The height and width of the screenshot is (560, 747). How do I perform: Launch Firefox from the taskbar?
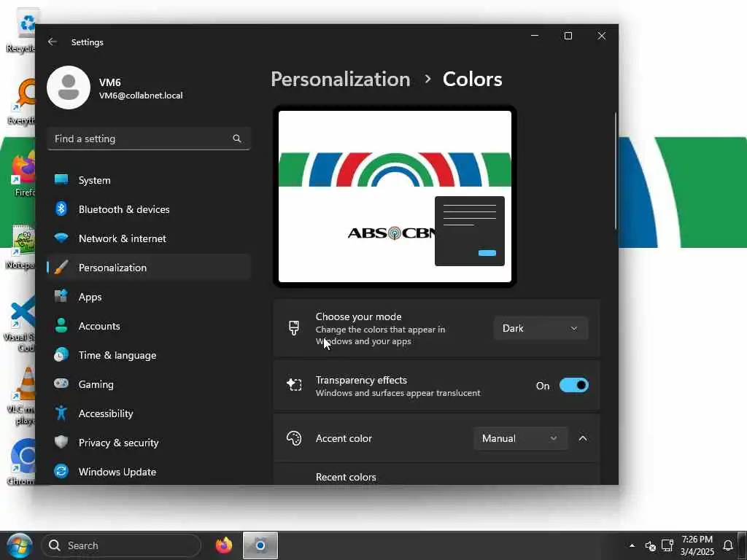click(224, 545)
